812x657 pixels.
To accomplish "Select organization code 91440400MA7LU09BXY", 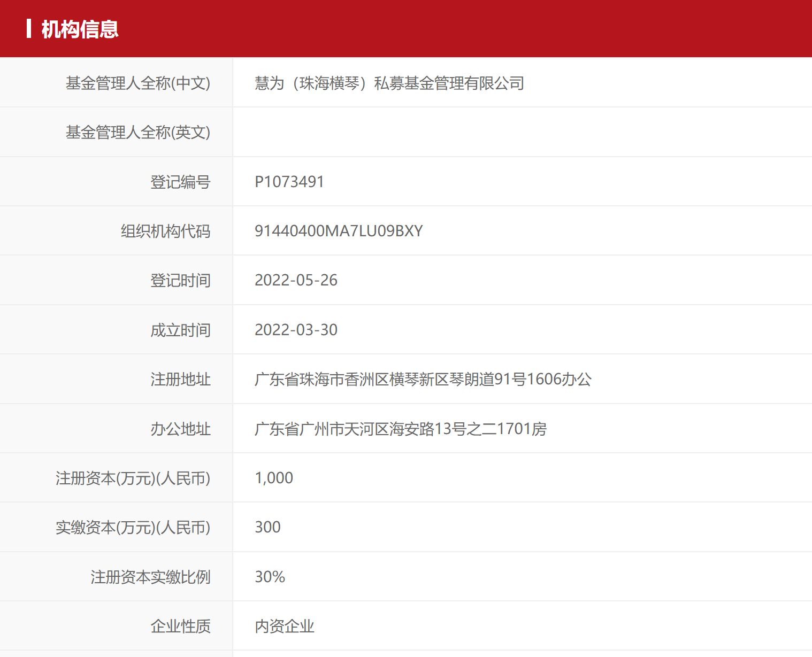I will point(339,231).
